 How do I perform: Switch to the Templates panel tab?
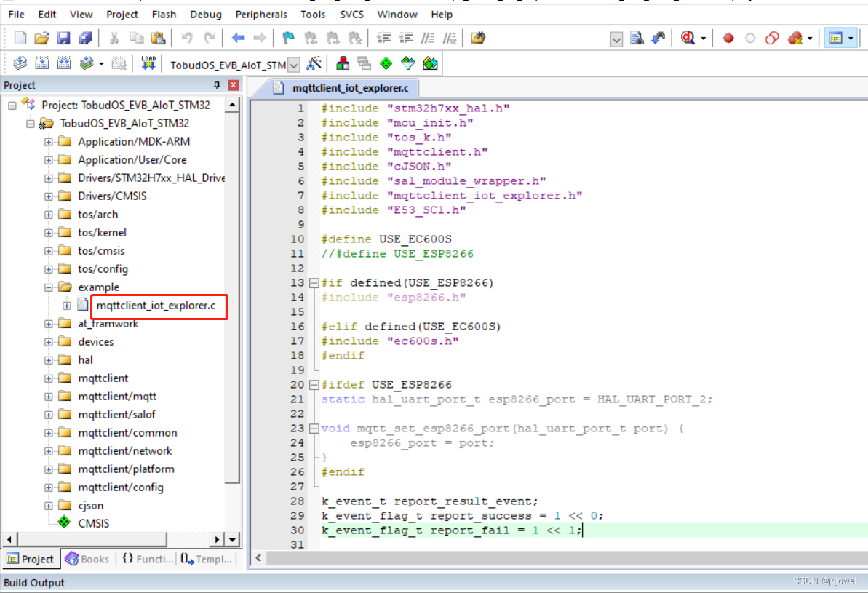click(206, 559)
